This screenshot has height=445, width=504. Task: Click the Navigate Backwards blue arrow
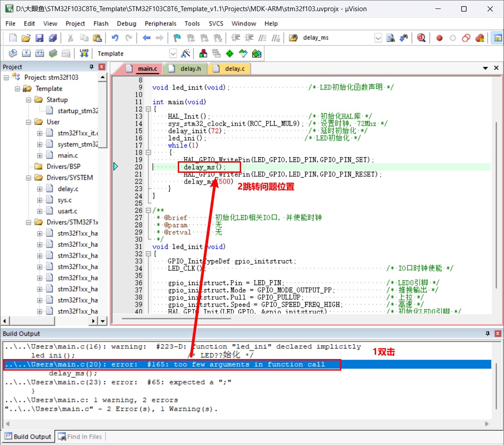click(x=147, y=38)
